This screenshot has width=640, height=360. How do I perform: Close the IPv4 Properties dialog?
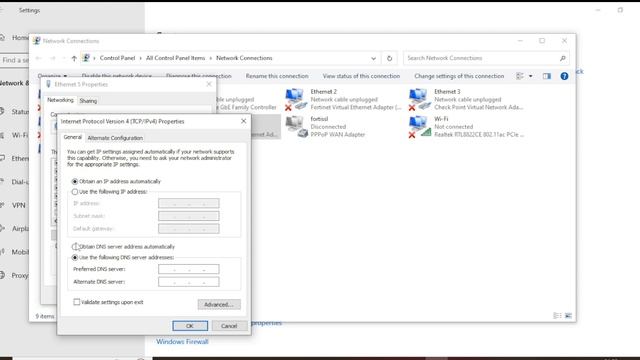[244, 121]
